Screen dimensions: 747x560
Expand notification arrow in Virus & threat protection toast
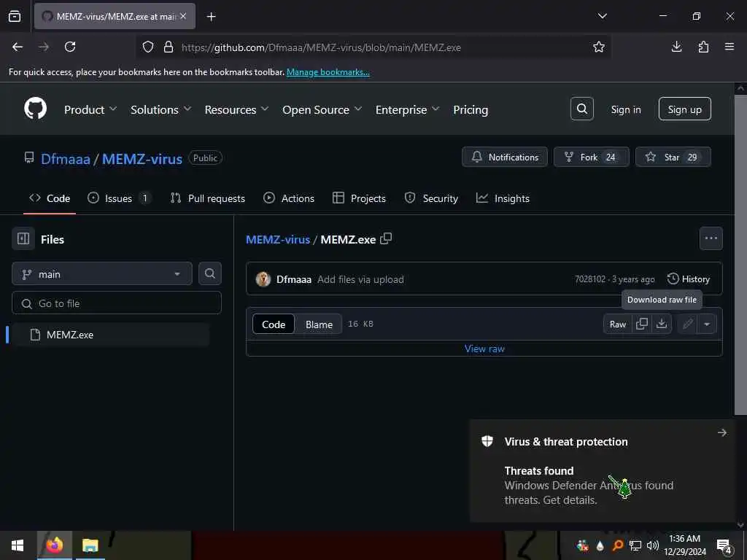(721, 432)
